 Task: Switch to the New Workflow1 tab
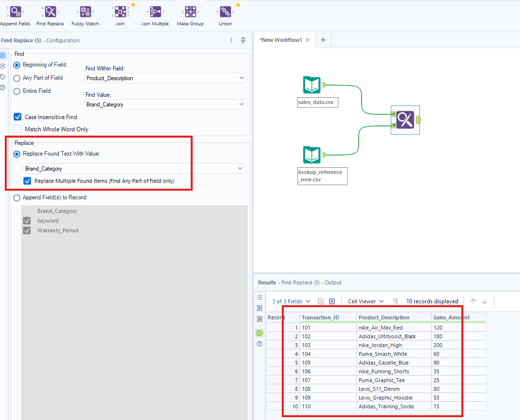click(281, 40)
